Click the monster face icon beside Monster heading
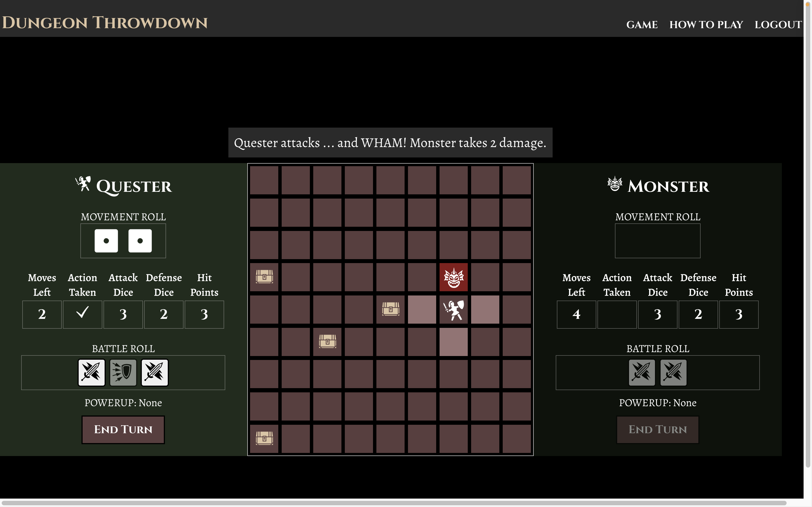Image resolution: width=812 pixels, height=507 pixels. click(x=615, y=184)
